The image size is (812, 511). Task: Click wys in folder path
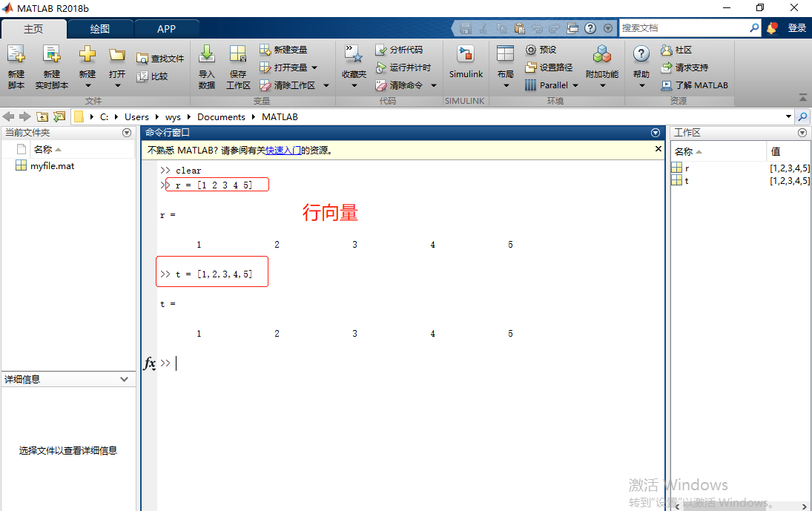coord(173,117)
